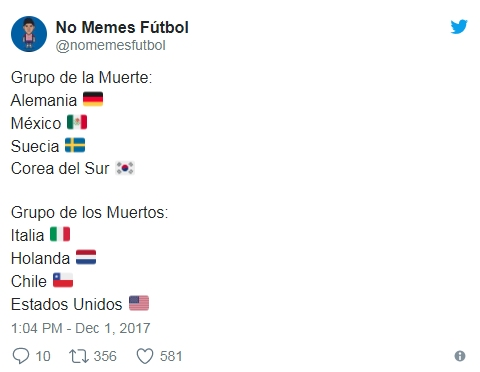Viewport: 480px width, 372px height.
Task: Click the Mexico flag emoji
Action: [x=77, y=122]
